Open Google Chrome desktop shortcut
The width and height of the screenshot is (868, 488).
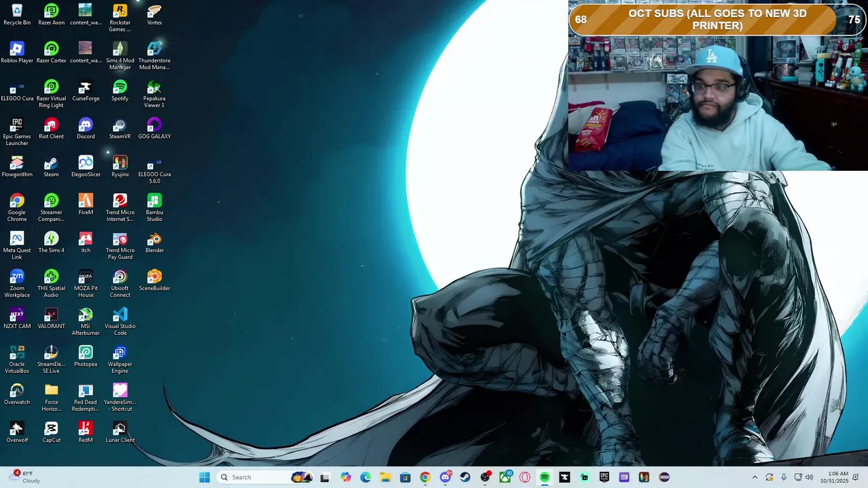[17, 207]
